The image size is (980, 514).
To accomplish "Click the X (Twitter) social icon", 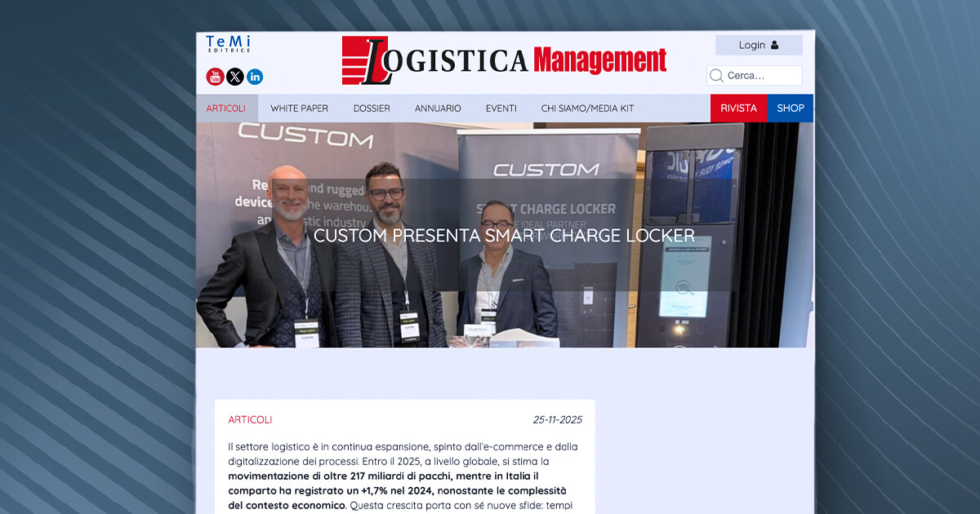I will (234, 77).
